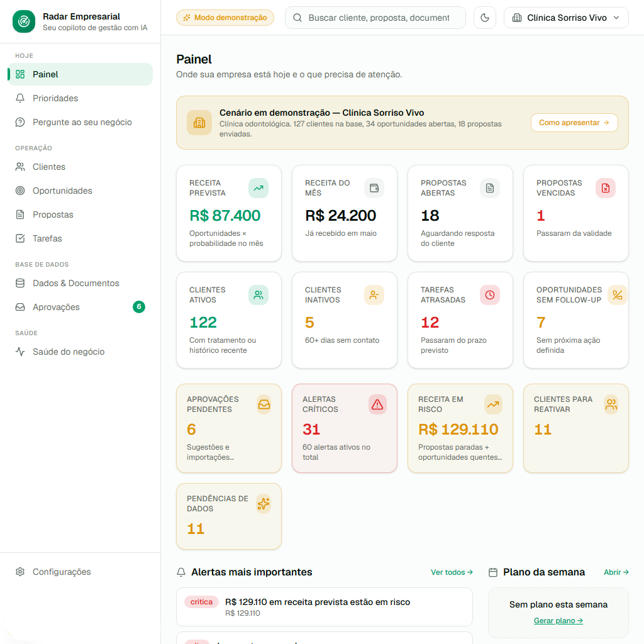Click the chat question icon for Pergunte
The image size is (644, 644).
point(20,122)
